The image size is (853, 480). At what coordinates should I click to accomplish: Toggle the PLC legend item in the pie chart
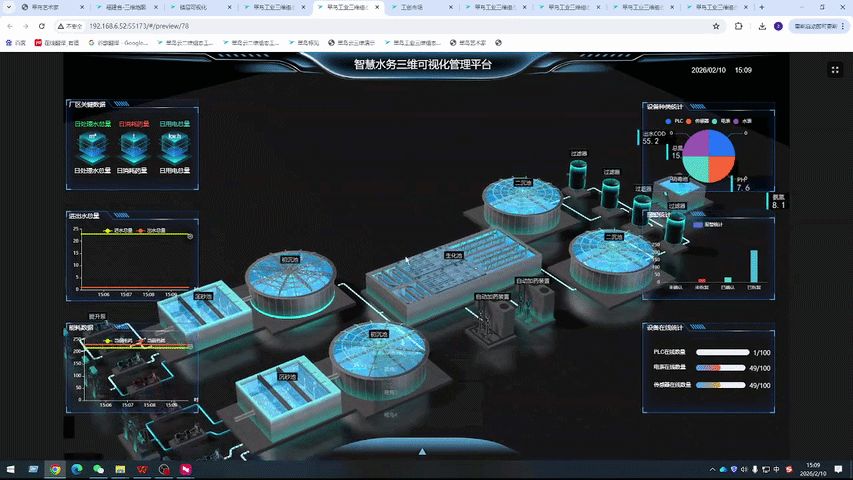click(x=675, y=121)
